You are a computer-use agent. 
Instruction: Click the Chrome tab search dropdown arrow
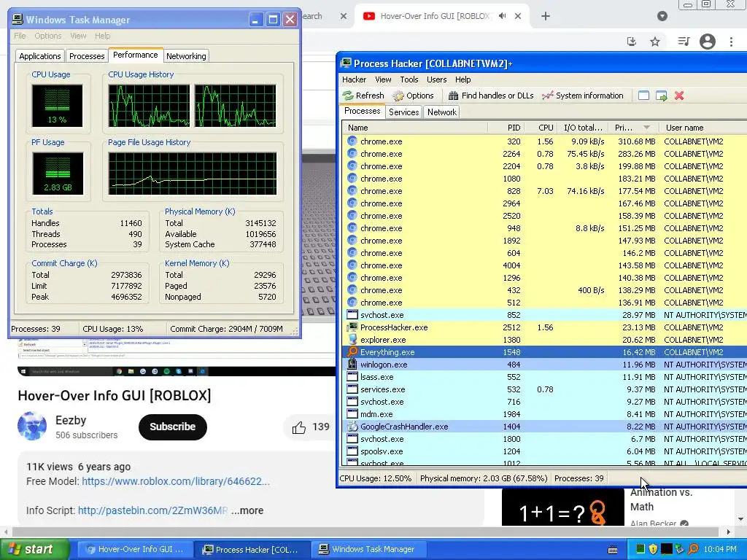[662, 16]
